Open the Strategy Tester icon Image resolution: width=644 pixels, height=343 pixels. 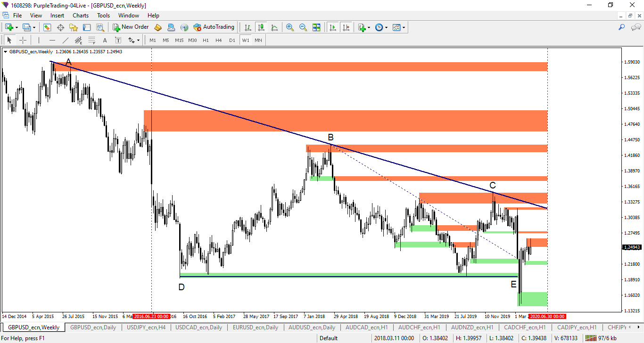[100, 27]
